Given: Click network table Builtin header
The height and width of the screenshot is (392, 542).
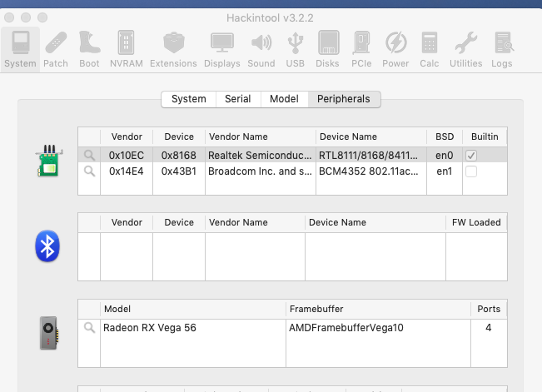Looking at the screenshot, I should (x=485, y=136).
